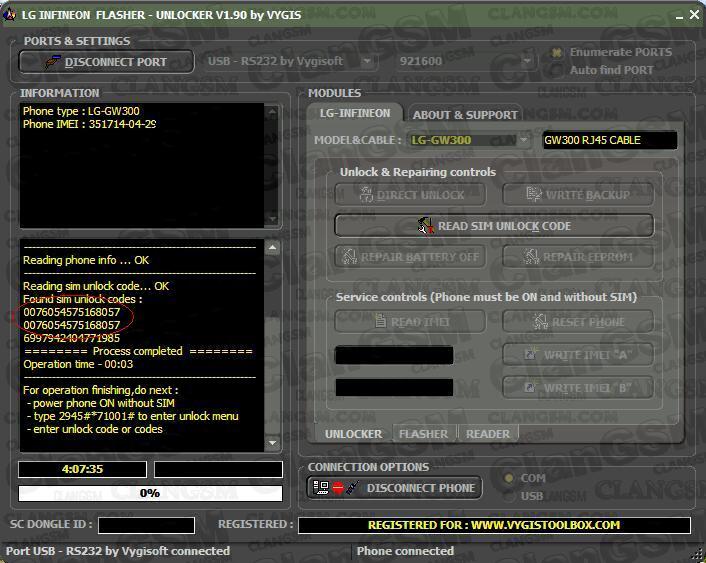This screenshot has height=563, width=706.
Task: Click the computer icon on DISCONNECT PHONE
Action: [321, 487]
